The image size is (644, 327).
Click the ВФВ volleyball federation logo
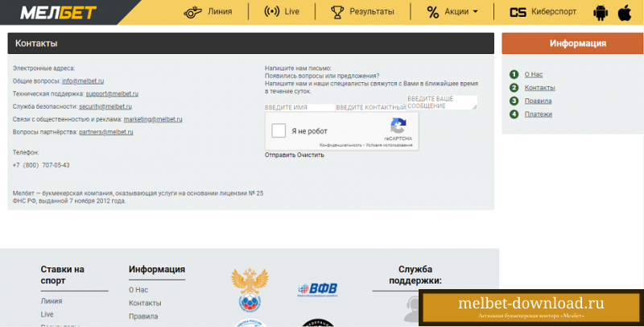point(317,290)
